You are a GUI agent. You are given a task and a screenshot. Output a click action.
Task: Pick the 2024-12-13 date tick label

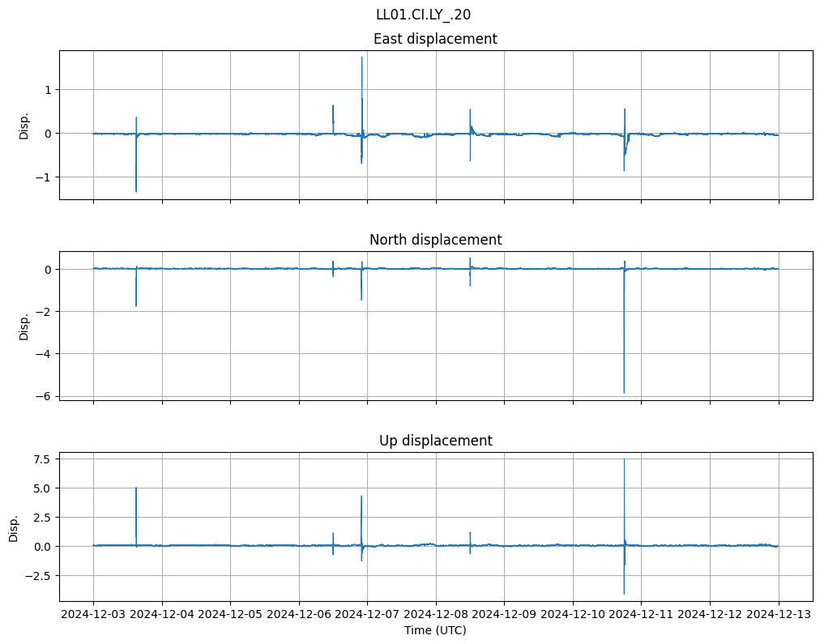coord(779,615)
